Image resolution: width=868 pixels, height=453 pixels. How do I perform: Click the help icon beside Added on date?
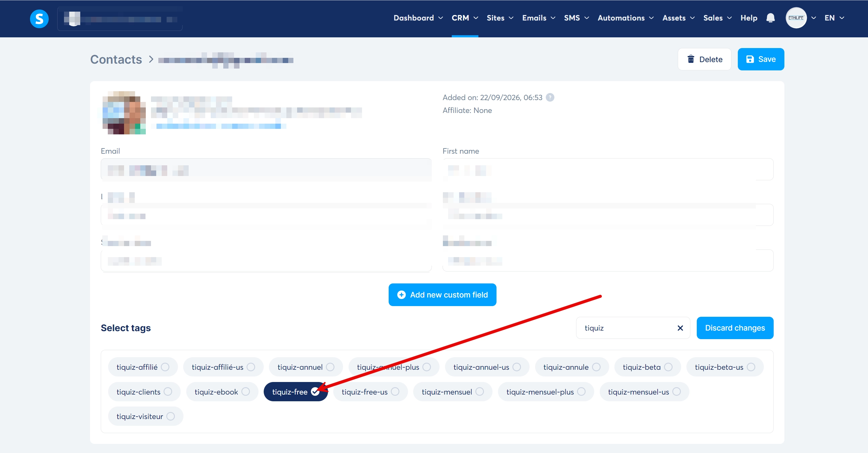[550, 97]
